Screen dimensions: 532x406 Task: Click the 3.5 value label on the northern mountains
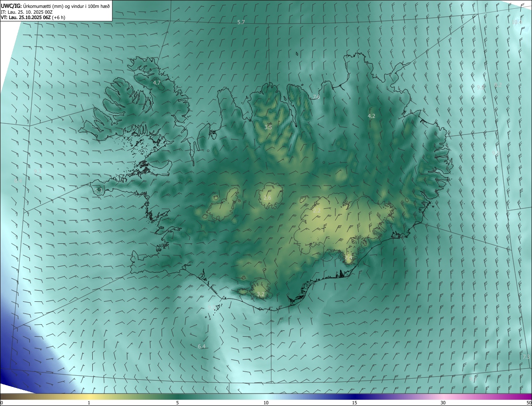tap(268, 127)
